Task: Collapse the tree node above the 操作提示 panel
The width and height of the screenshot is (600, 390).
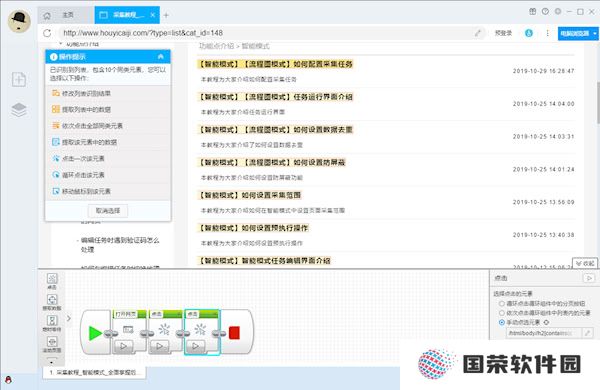Action: [x=61, y=44]
